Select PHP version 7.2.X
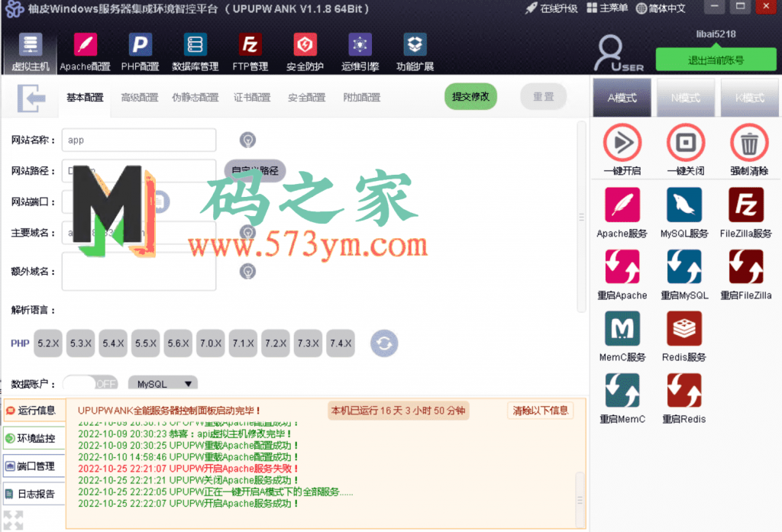The image size is (782, 532). tap(276, 343)
